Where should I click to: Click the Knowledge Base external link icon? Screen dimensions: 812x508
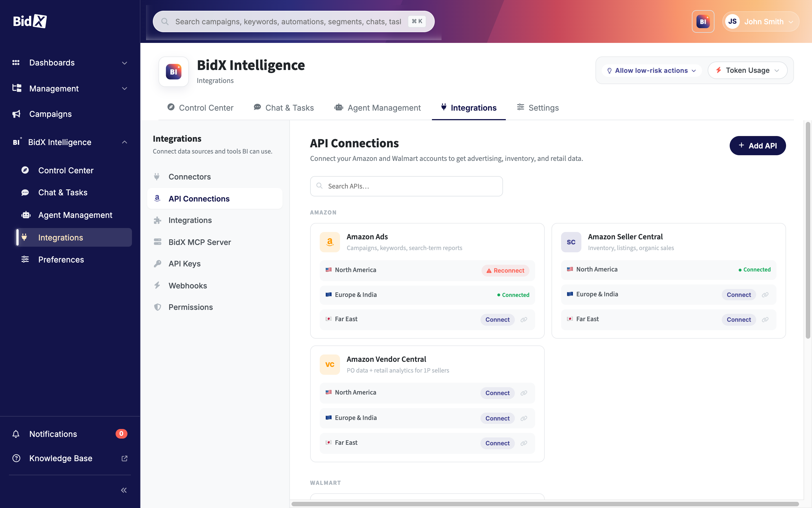pyautogui.click(x=124, y=458)
